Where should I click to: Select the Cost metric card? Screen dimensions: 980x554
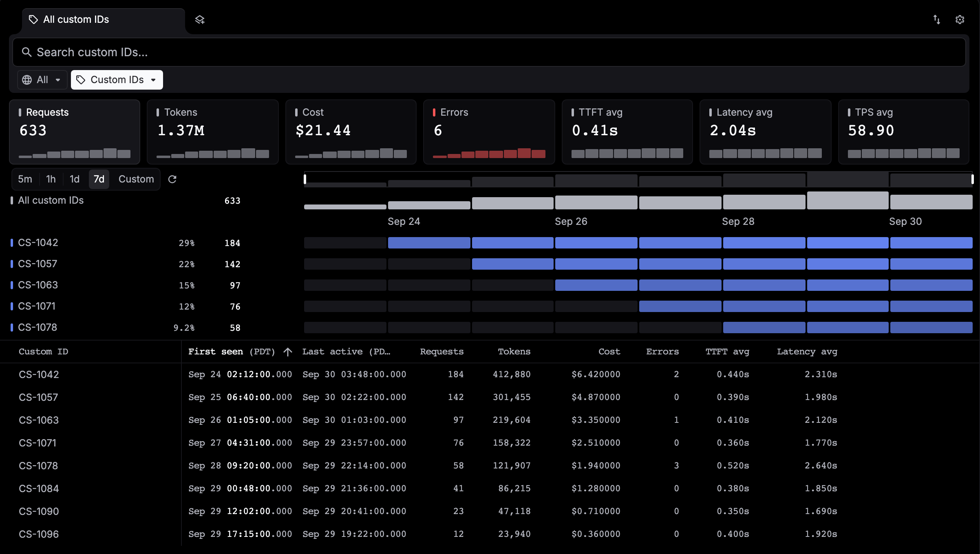[x=351, y=132]
